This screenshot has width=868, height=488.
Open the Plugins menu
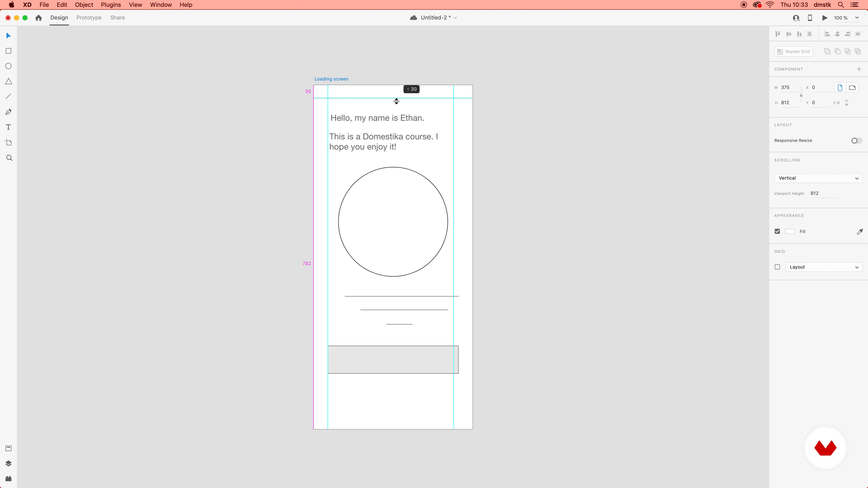click(111, 5)
